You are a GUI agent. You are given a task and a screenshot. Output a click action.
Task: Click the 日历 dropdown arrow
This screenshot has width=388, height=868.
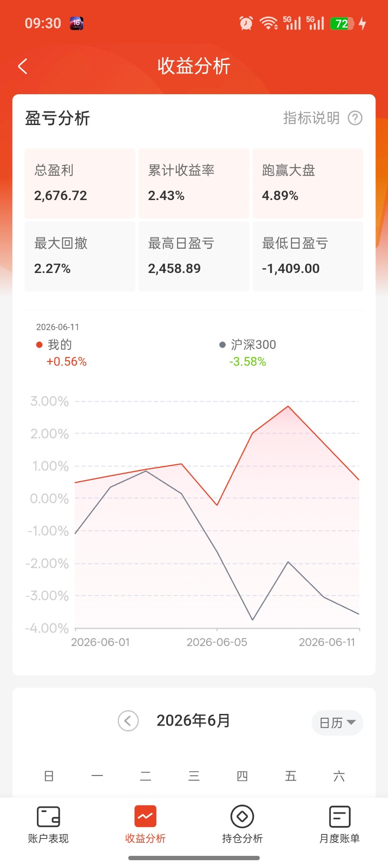coord(351,722)
